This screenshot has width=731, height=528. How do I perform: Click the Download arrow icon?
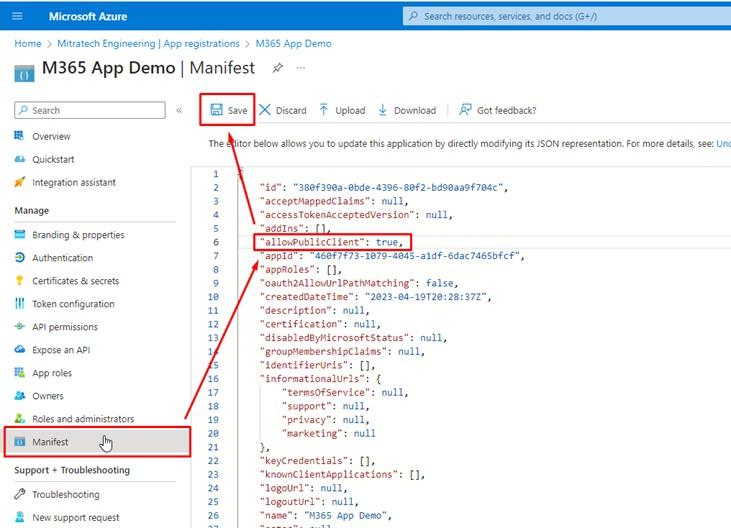pyautogui.click(x=382, y=110)
